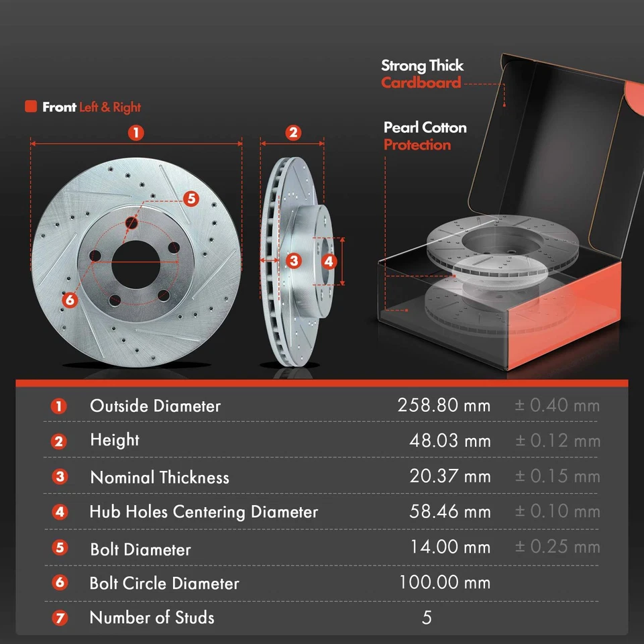
Task: Click the 258.80 mm measurement value
Action: pyautogui.click(x=450, y=405)
